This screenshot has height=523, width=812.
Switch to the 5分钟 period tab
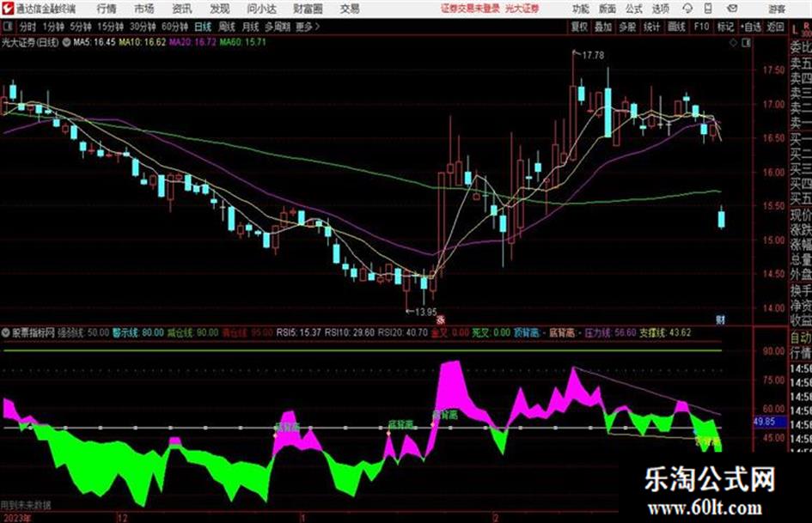[x=81, y=27]
